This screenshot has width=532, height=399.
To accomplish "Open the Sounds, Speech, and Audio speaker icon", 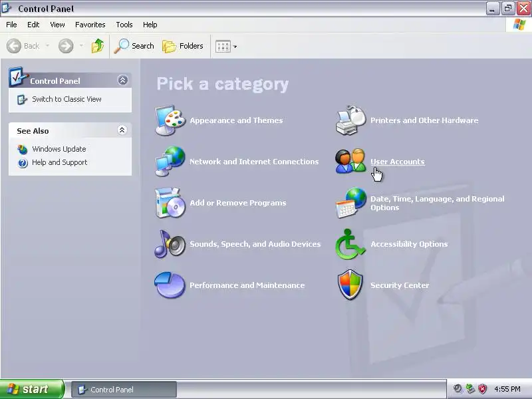I will (x=170, y=244).
